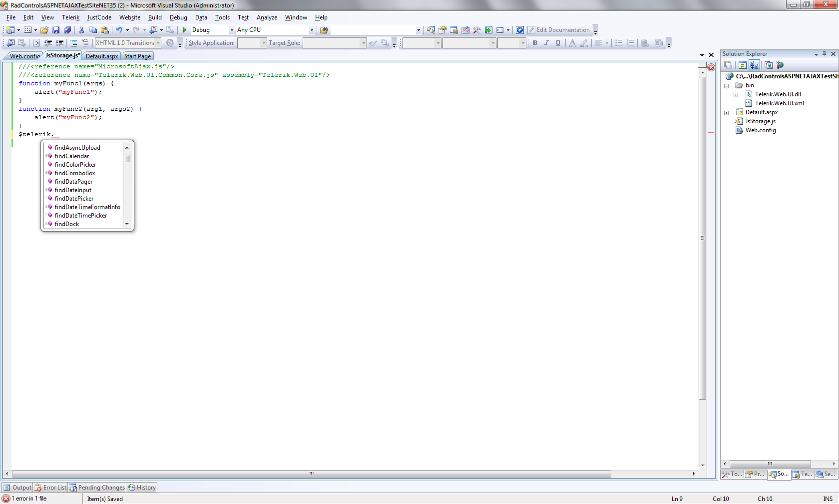Toggle the numbered list button

[630, 43]
